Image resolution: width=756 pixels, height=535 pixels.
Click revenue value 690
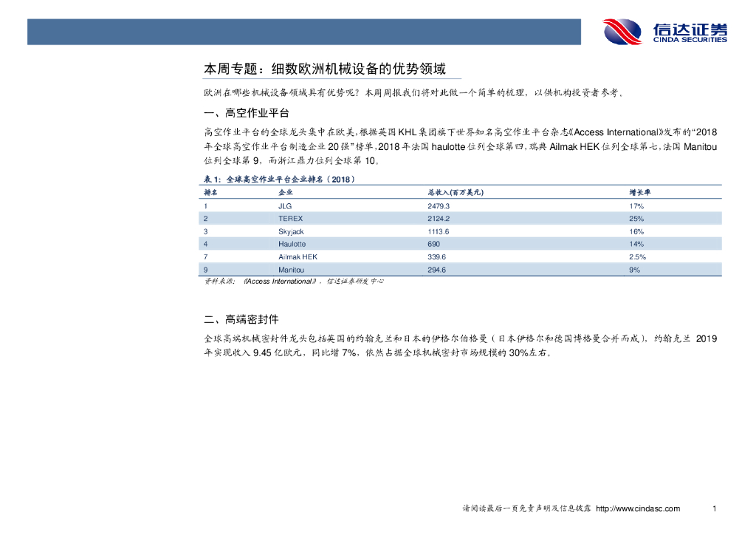tap(433, 244)
